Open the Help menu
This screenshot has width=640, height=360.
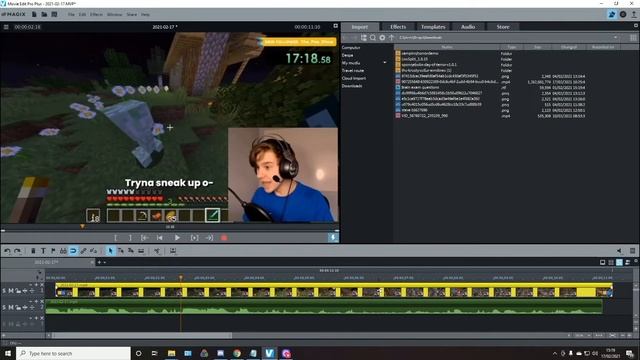(x=145, y=14)
